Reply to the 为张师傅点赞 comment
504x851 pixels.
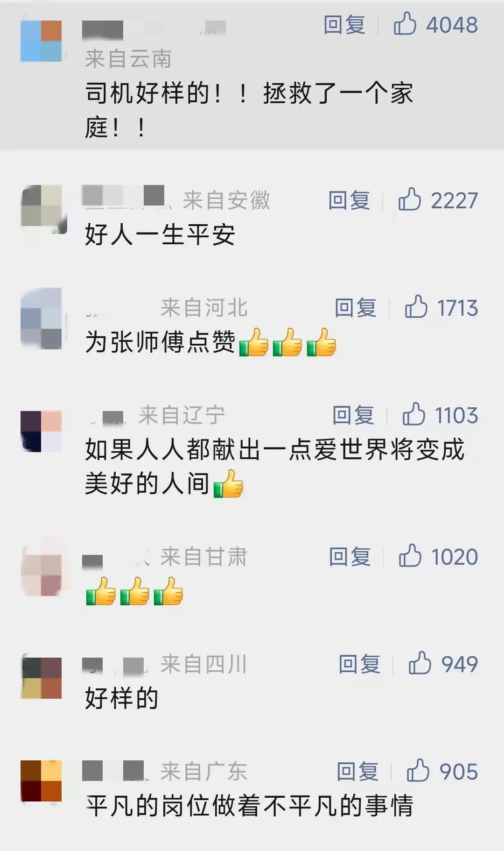[356, 308]
